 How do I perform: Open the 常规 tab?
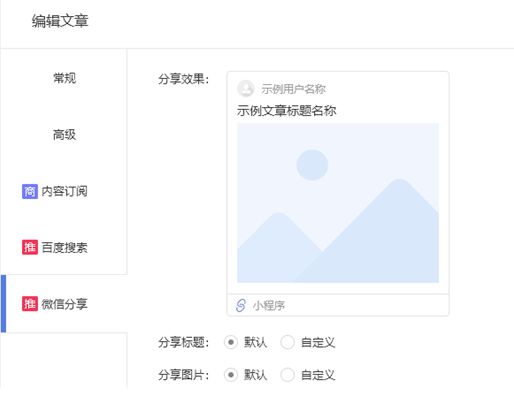(x=64, y=78)
